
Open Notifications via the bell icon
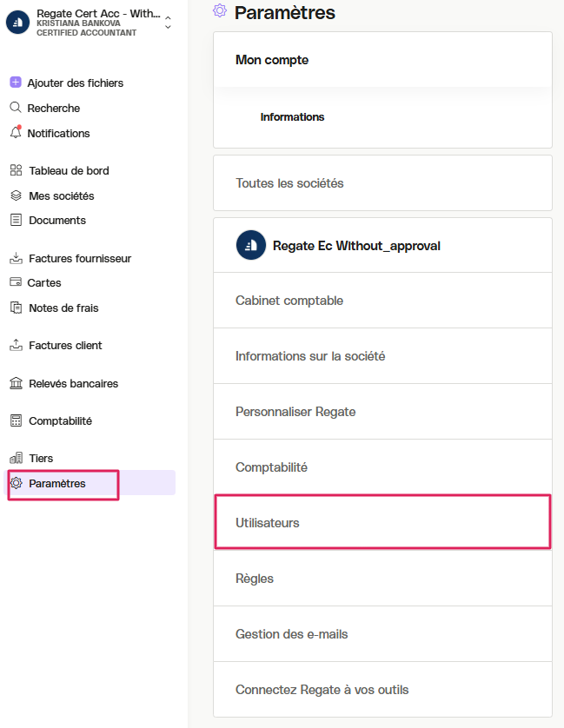coord(16,132)
